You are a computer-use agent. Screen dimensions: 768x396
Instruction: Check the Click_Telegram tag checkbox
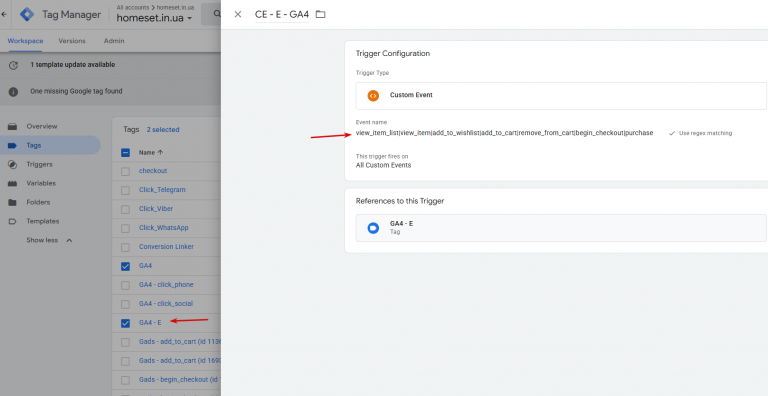pyautogui.click(x=125, y=190)
